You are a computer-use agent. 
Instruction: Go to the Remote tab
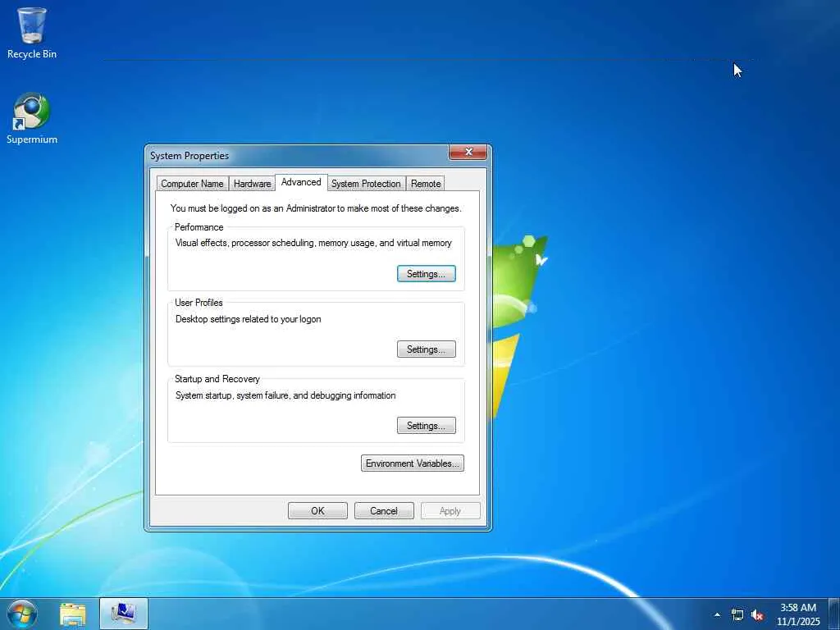426,184
